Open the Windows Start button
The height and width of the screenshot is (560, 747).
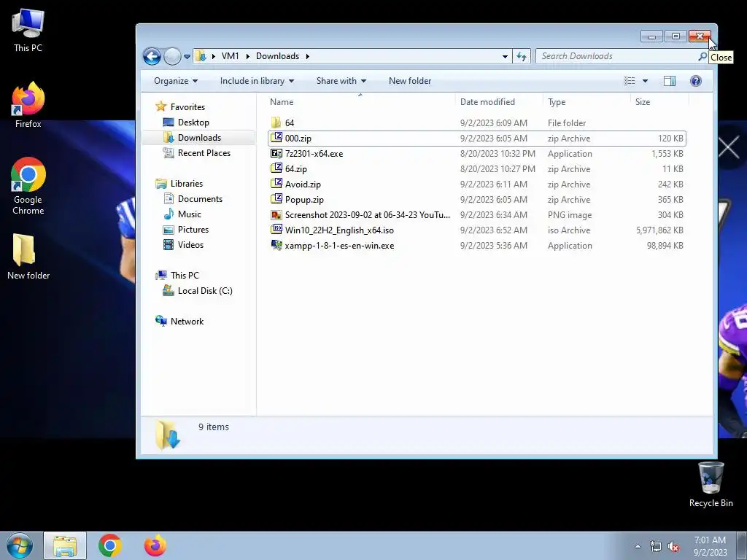pos(20,545)
